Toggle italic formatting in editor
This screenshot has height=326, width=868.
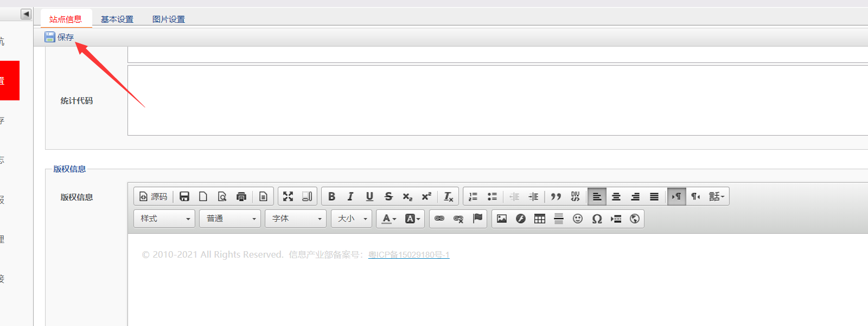click(x=350, y=196)
